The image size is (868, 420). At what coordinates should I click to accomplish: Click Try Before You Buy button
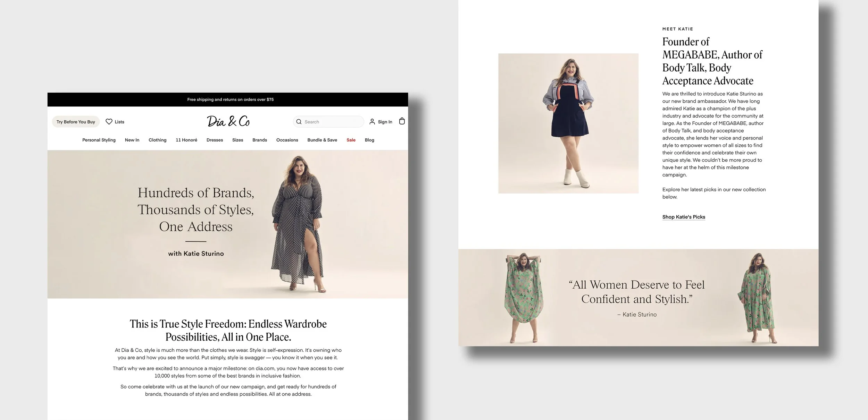click(76, 122)
